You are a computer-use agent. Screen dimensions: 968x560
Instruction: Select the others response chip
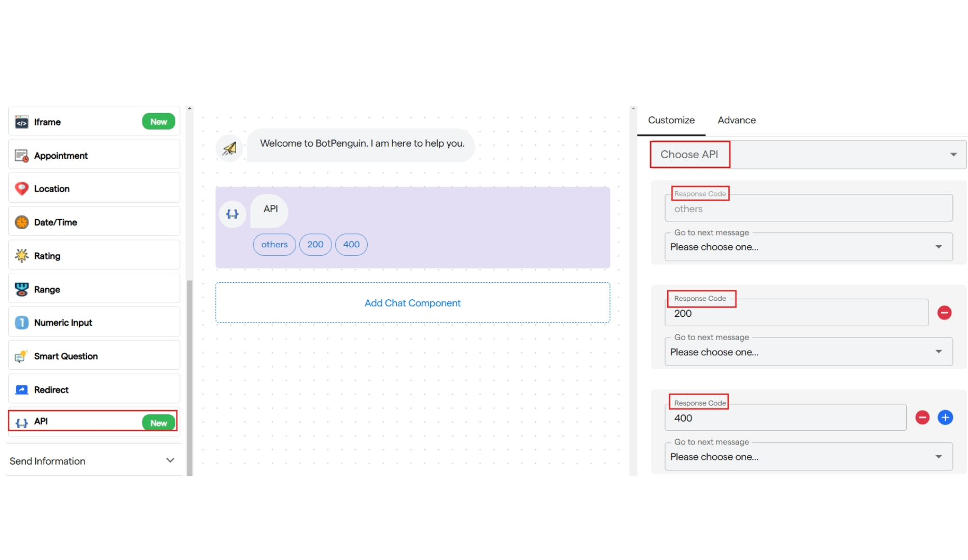tap(274, 245)
